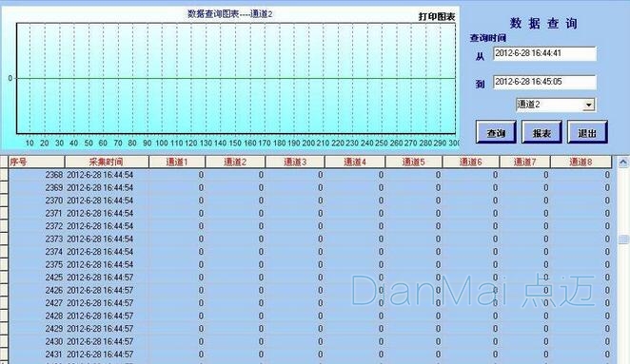The width and height of the screenshot is (630, 364).
Task: Click the row selector beside row 2425
Action: 4,278
